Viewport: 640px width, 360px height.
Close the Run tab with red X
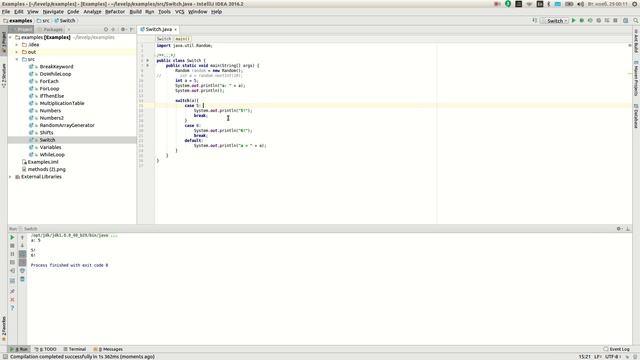[x=12, y=300]
